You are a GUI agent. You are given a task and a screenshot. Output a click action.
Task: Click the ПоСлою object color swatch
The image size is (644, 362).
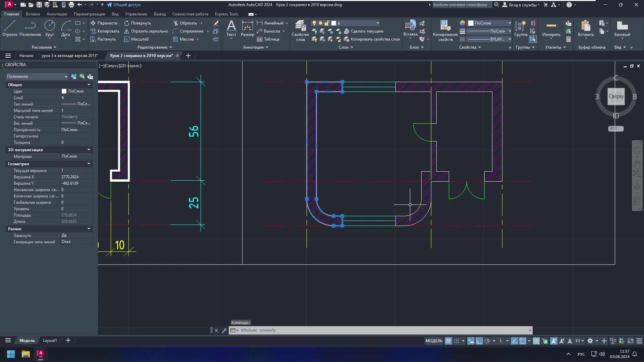tap(471, 23)
